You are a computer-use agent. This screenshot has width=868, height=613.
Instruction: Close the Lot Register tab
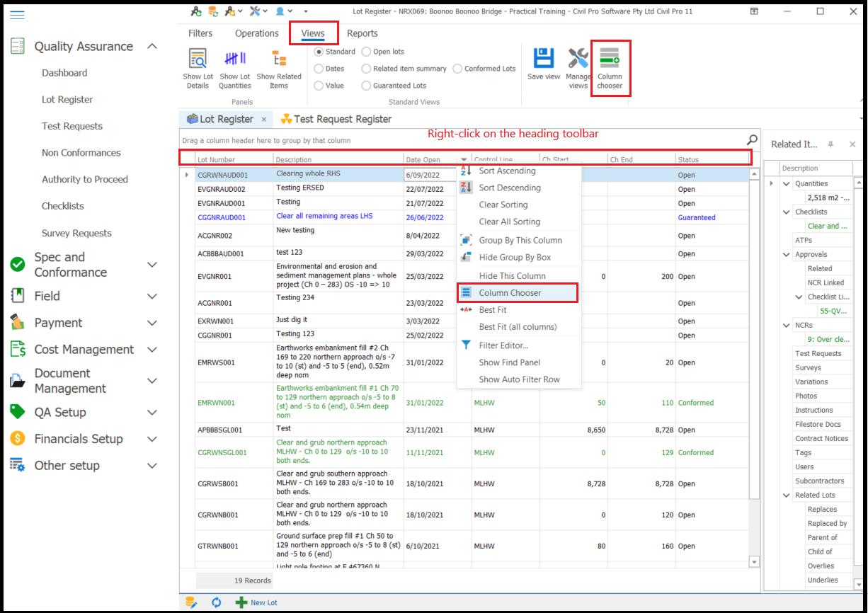coord(264,120)
